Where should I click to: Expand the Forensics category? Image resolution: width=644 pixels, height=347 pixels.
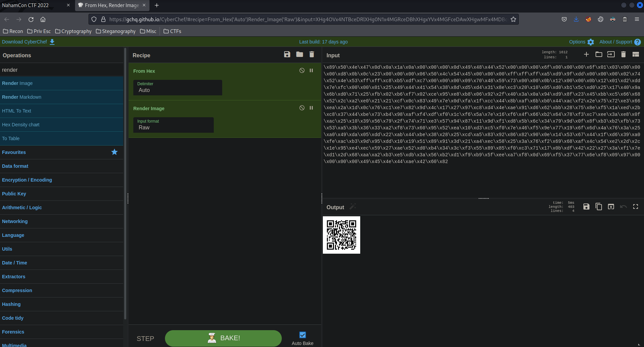(62, 332)
